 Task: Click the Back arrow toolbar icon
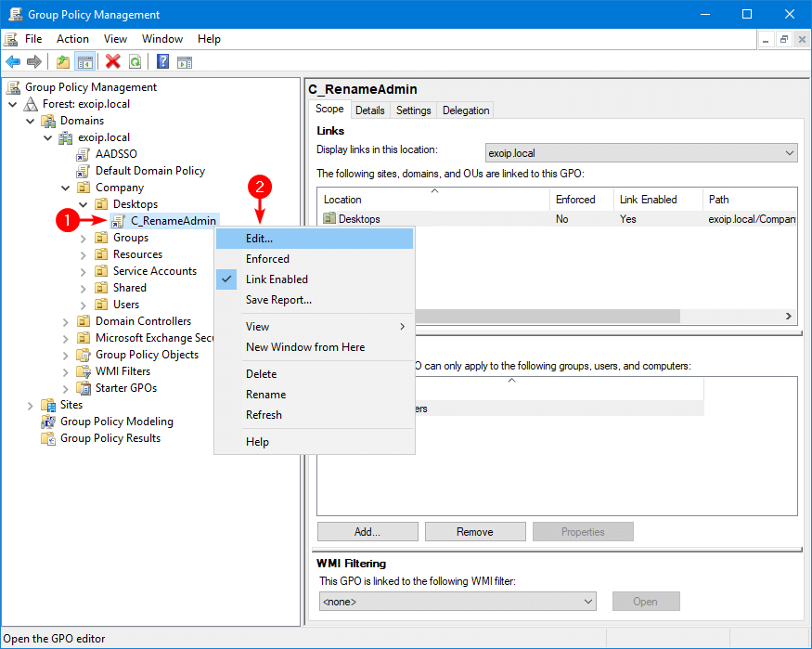tap(13, 62)
